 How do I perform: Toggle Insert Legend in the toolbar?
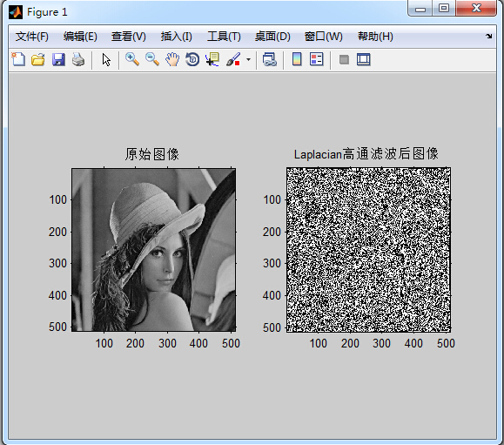(316, 59)
